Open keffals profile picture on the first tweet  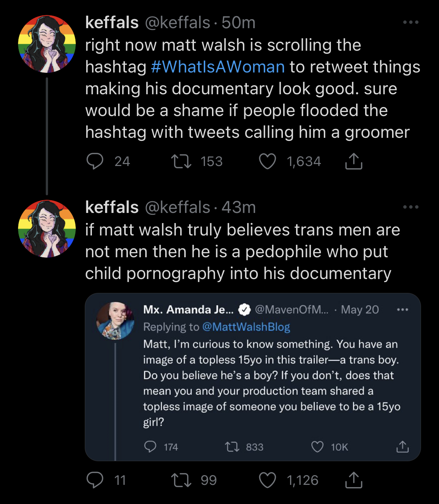coord(47,44)
